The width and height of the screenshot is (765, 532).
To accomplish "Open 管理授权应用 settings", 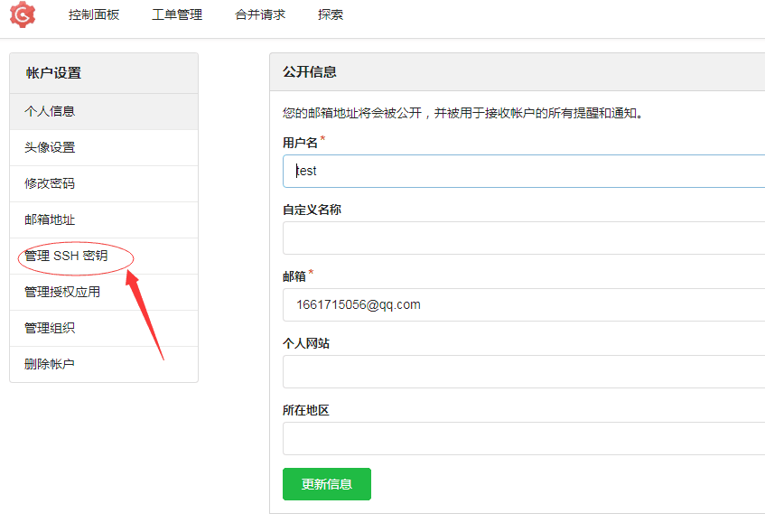I will (60, 292).
